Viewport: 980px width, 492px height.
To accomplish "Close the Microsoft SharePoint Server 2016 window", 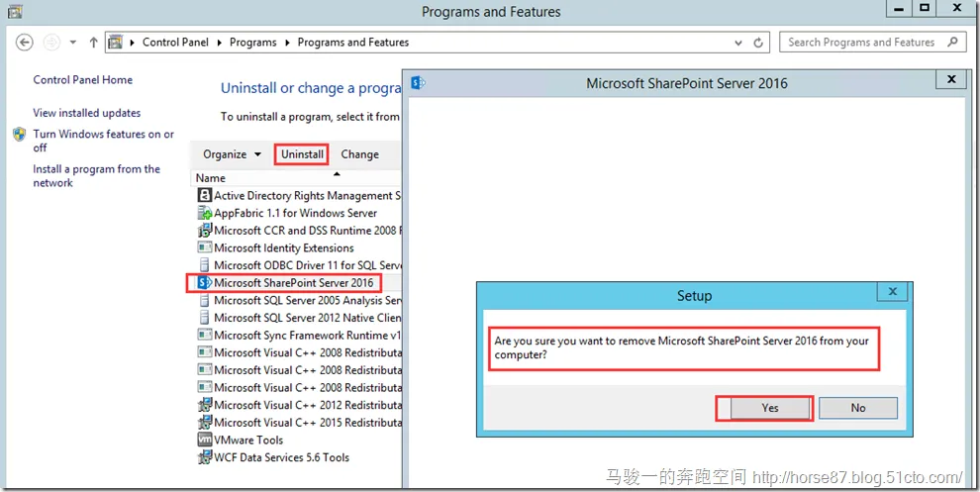I will point(952,80).
